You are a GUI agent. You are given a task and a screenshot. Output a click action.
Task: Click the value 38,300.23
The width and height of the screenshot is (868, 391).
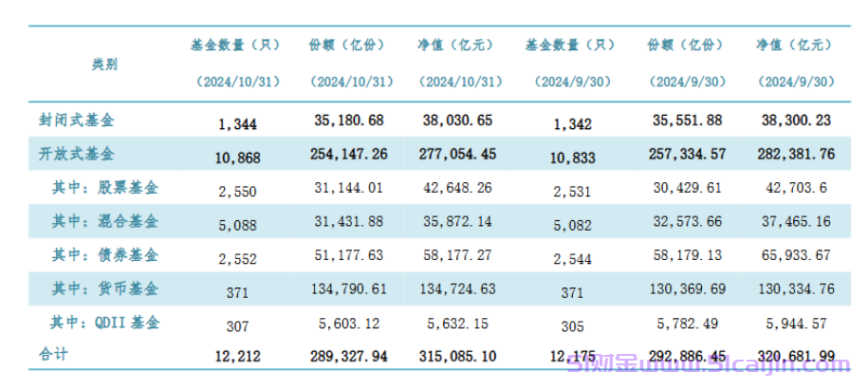click(795, 121)
